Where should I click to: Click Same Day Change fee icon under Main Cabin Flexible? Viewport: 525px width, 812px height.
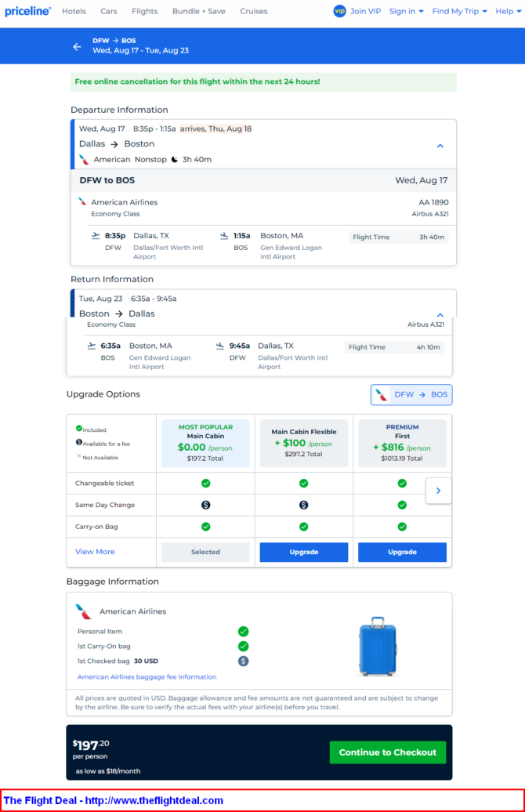(x=304, y=505)
